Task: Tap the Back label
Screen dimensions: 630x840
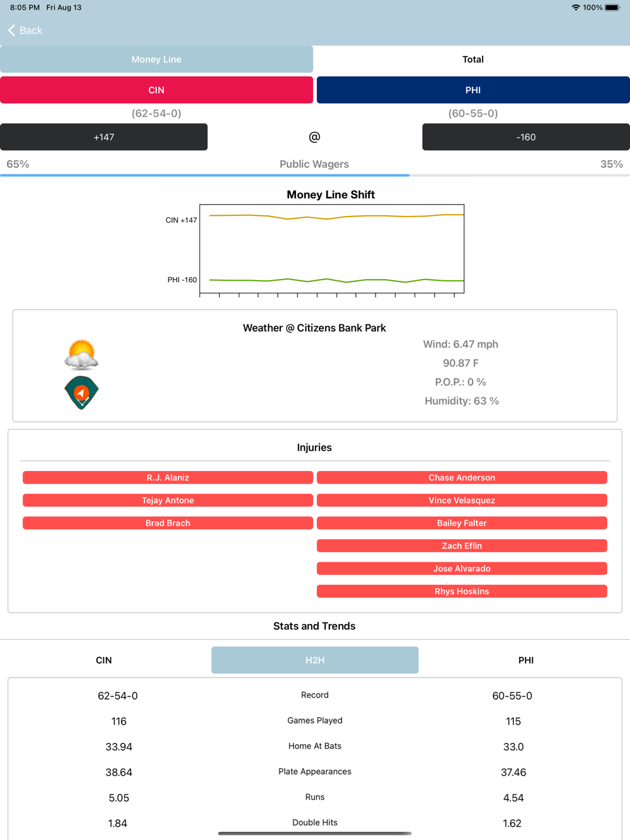Action: point(31,30)
